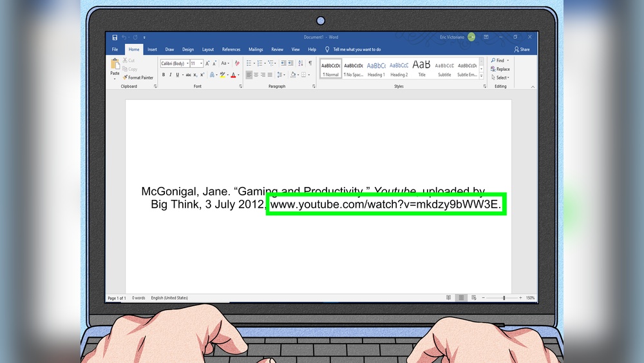The width and height of the screenshot is (644, 363).
Task: Toggle Center paragraph alignment
Action: pos(256,75)
